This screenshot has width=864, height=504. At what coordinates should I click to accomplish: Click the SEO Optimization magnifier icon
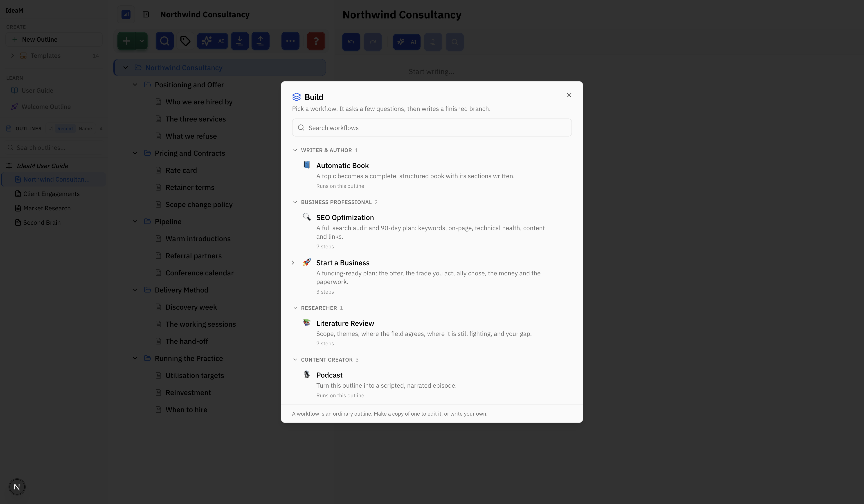[307, 217]
